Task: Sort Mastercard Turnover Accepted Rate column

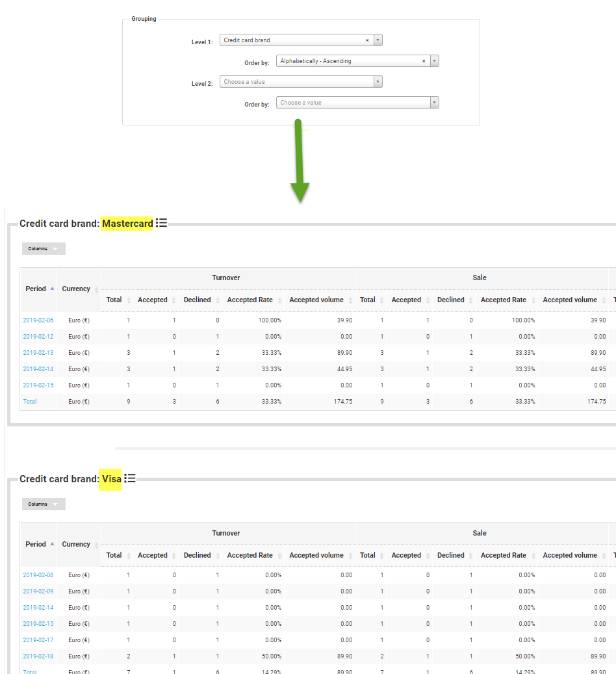Action: tap(253, 300)
